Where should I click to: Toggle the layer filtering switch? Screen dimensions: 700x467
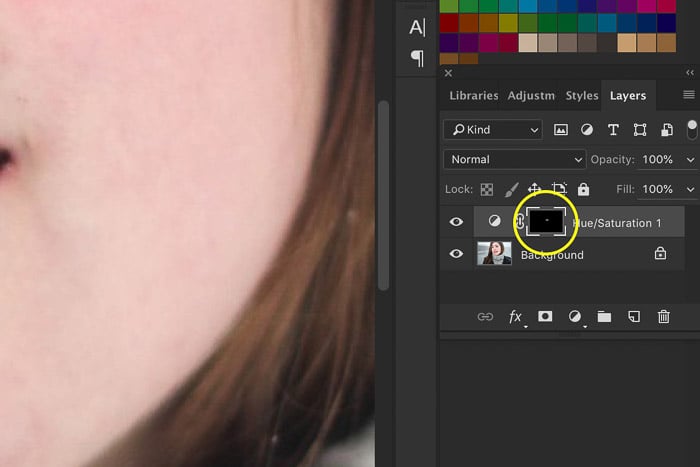pos(692,130)
